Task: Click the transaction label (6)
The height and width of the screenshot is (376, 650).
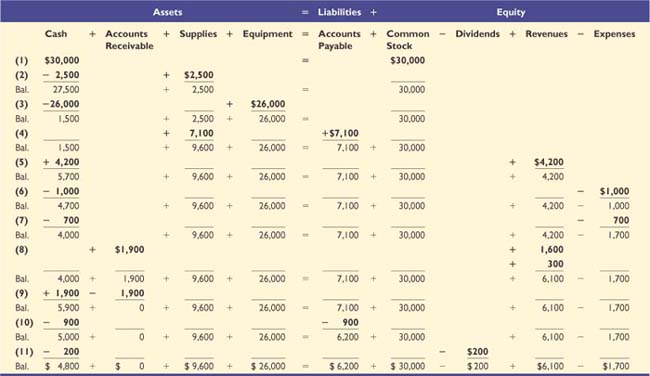Action: [x=22, y=192]
